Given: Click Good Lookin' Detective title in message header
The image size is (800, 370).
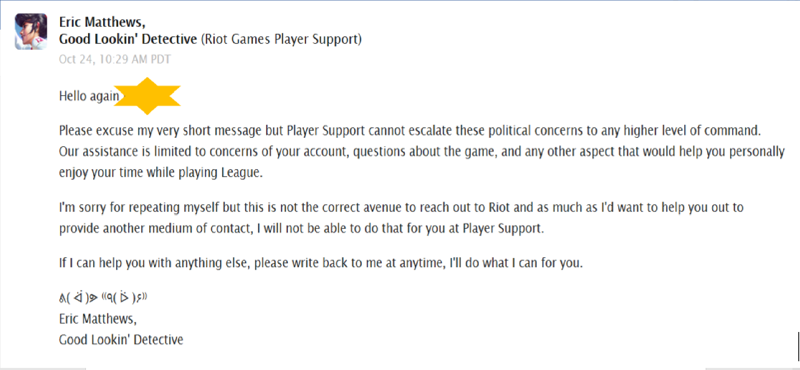Looking at the screenshot, I should 128,39.
